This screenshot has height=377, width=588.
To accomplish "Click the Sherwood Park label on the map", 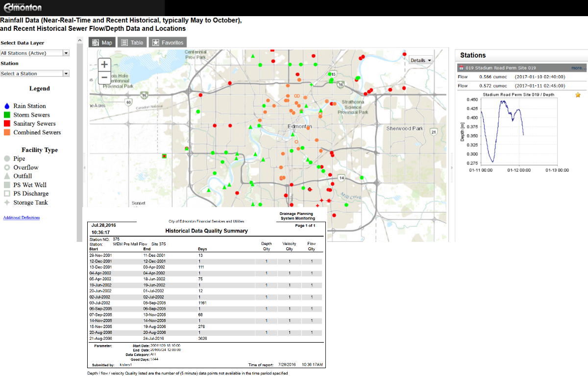I will pyautogui.click(x=404, y=128).
